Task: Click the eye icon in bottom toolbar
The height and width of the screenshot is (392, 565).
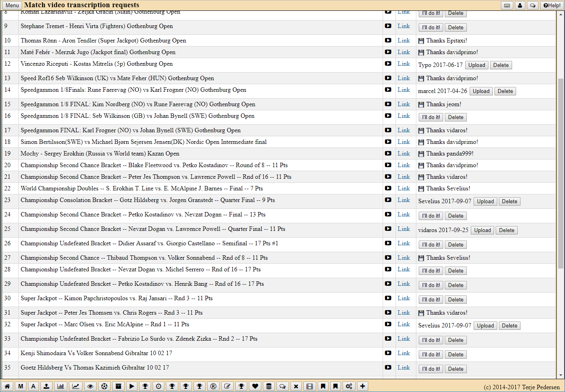Action: point(91,386)
